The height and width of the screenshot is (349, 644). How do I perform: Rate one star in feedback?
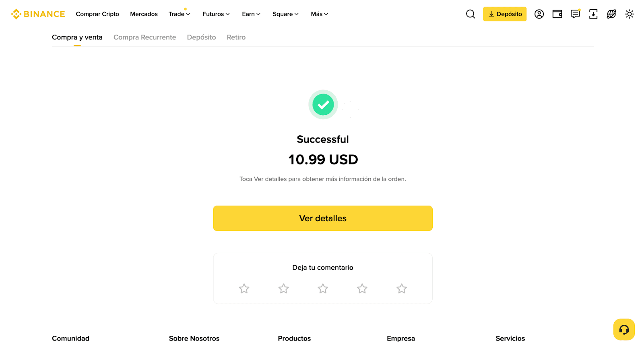tap(244, 289)
